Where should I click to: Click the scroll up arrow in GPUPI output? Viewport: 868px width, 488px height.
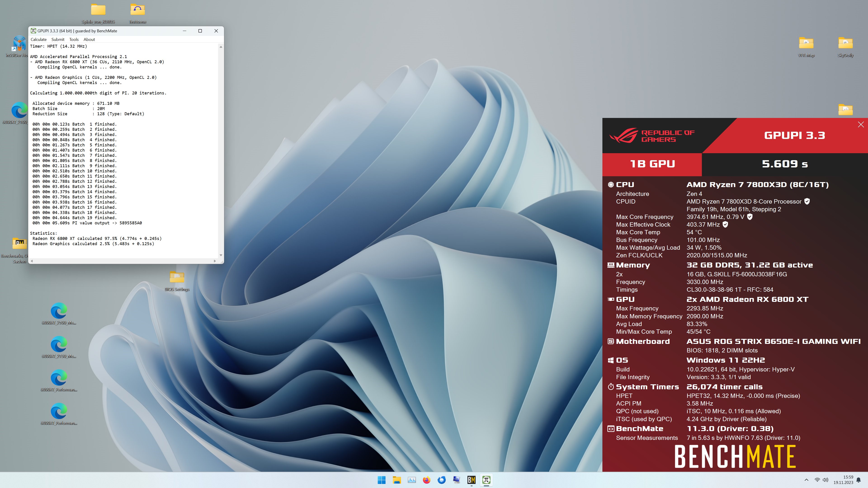(x=221, y=47)
